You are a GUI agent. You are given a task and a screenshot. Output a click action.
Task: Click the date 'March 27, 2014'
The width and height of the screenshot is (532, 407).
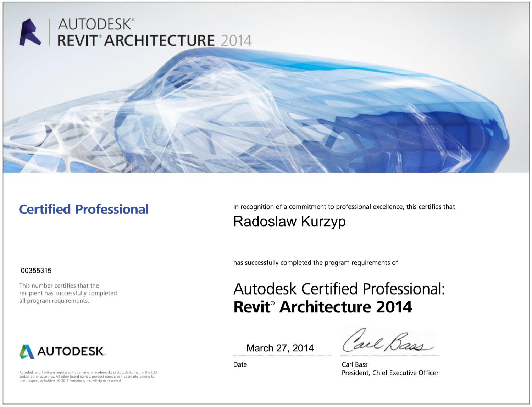coord(280,348)
